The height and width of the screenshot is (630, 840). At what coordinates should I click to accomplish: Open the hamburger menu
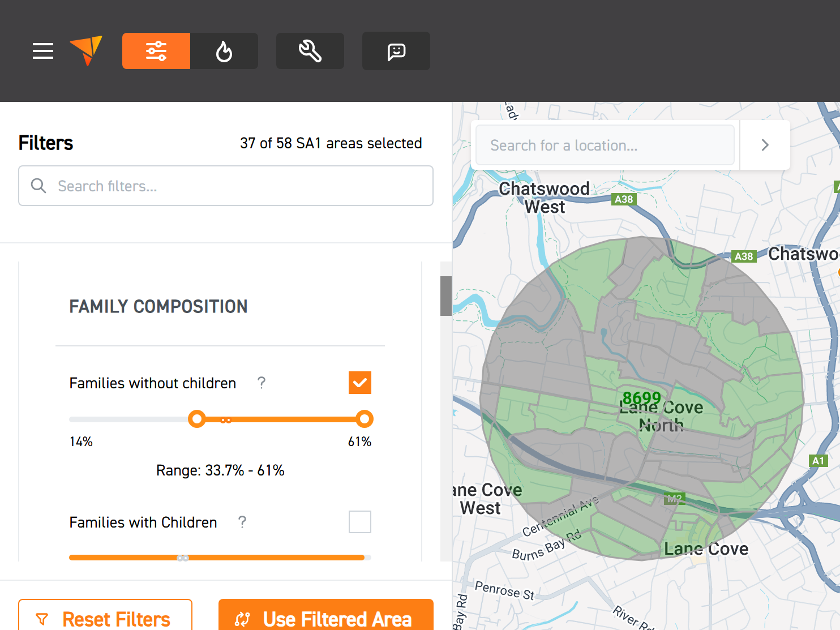(43, 51)
